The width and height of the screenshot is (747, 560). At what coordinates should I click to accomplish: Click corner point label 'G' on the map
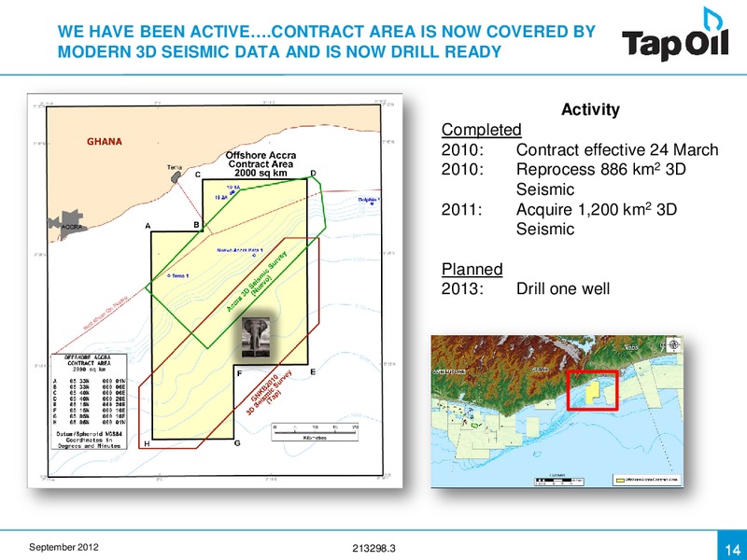[237, 443]
